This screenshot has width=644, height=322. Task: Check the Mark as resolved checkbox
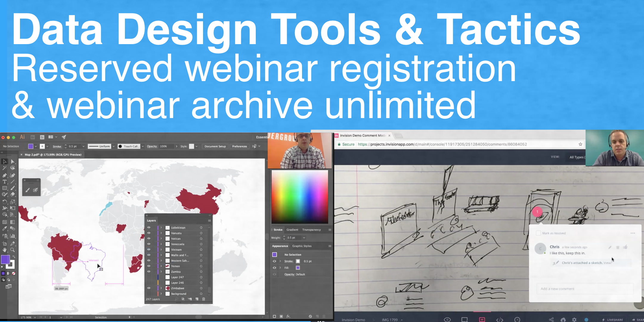[x=538, y=233]
